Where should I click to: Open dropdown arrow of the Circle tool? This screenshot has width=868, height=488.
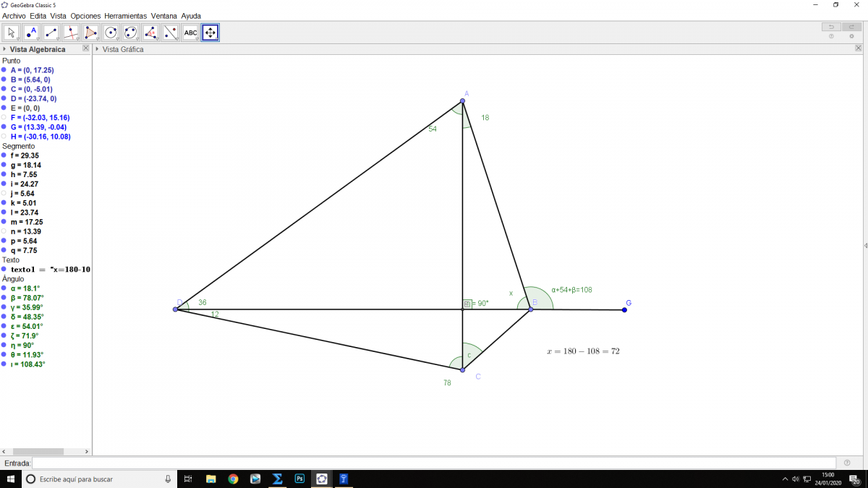coord(117,39)
